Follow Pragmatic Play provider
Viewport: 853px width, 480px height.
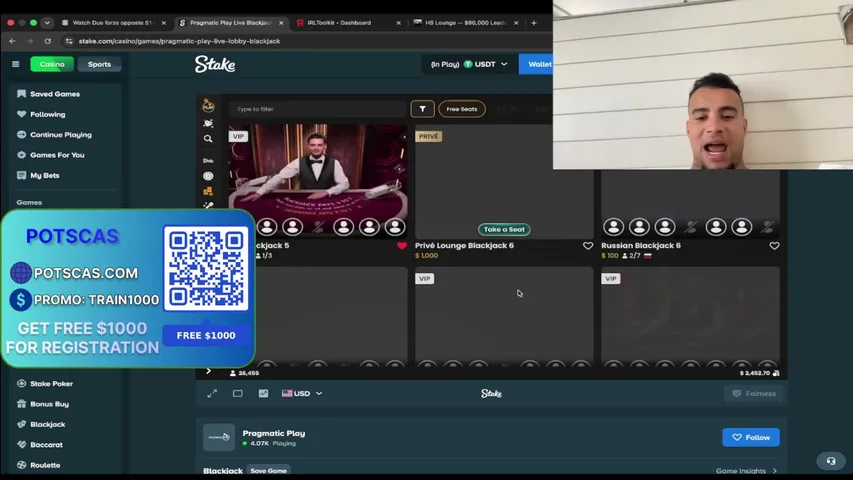(751, 438)
